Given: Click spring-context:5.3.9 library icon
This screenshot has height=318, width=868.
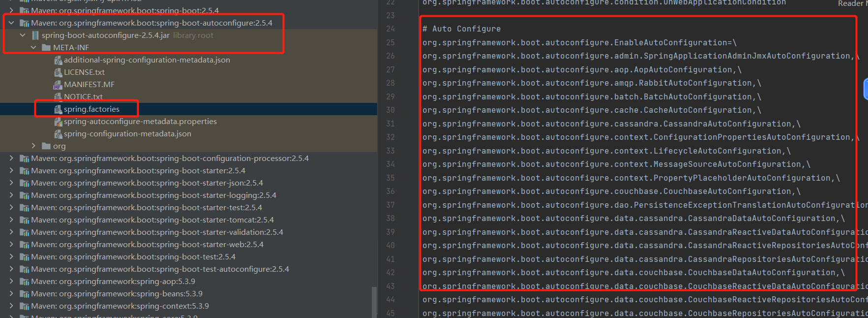Looking at the screenshot, I should [24, 306].
